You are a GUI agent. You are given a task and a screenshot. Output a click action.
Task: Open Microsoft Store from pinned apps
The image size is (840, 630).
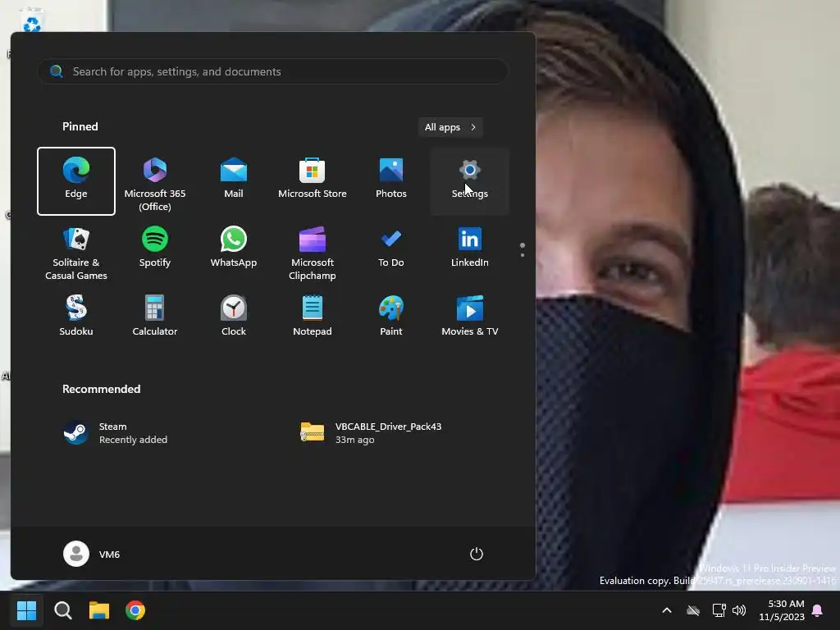coord(313,181)
